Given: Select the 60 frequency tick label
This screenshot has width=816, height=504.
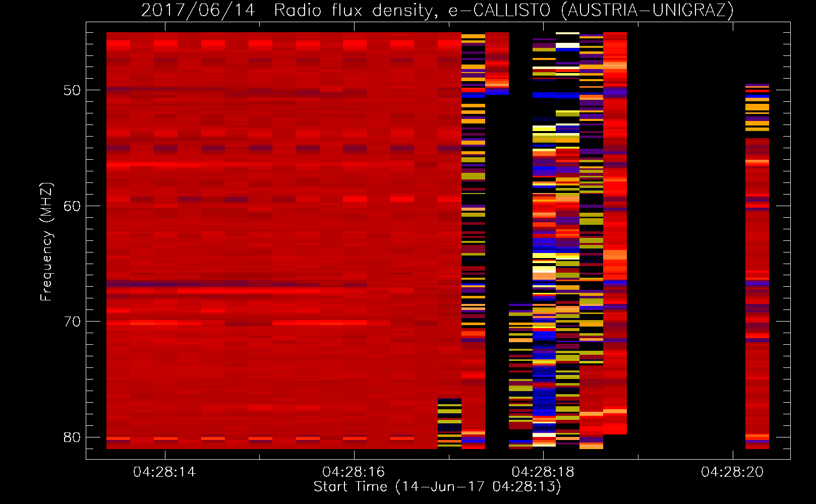Looking at the screenshot, I should (x=72, y=206).
